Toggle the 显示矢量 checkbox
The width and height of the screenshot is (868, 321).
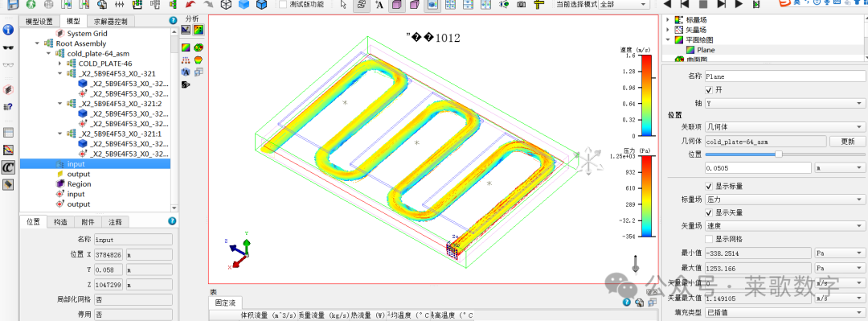709,212
